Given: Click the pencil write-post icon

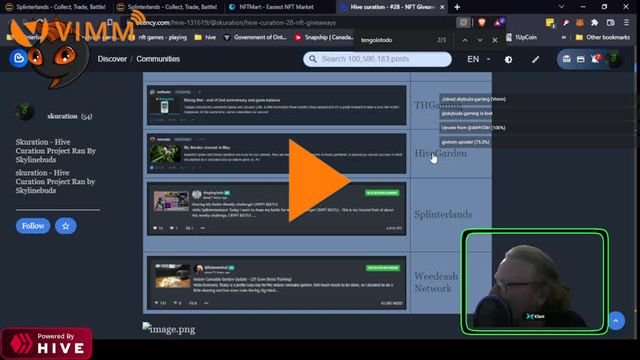Looking at the screenshot, I should click(x=535, y=60).
